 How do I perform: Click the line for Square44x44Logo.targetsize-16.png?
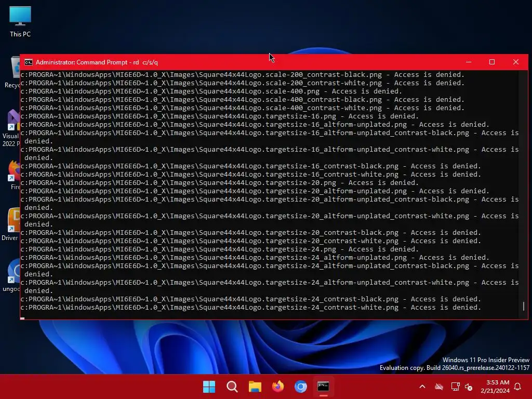[220, 116]
